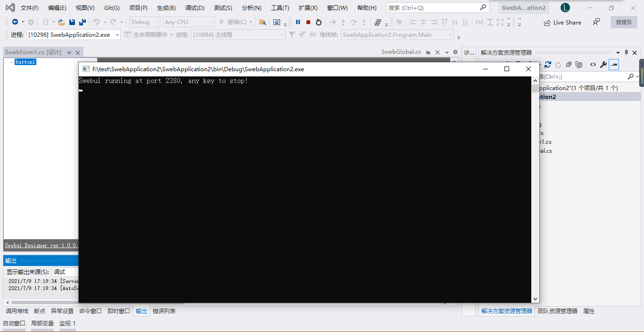Click the Find in Files folder icon

[263, 22]
